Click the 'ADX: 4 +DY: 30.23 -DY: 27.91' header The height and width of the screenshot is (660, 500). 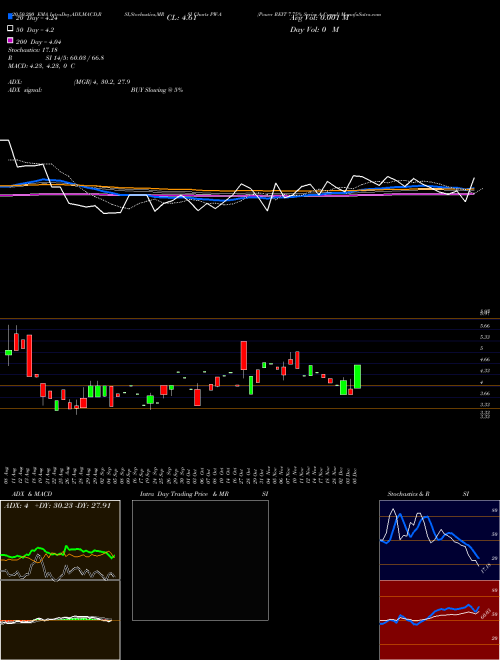[57, 506]
